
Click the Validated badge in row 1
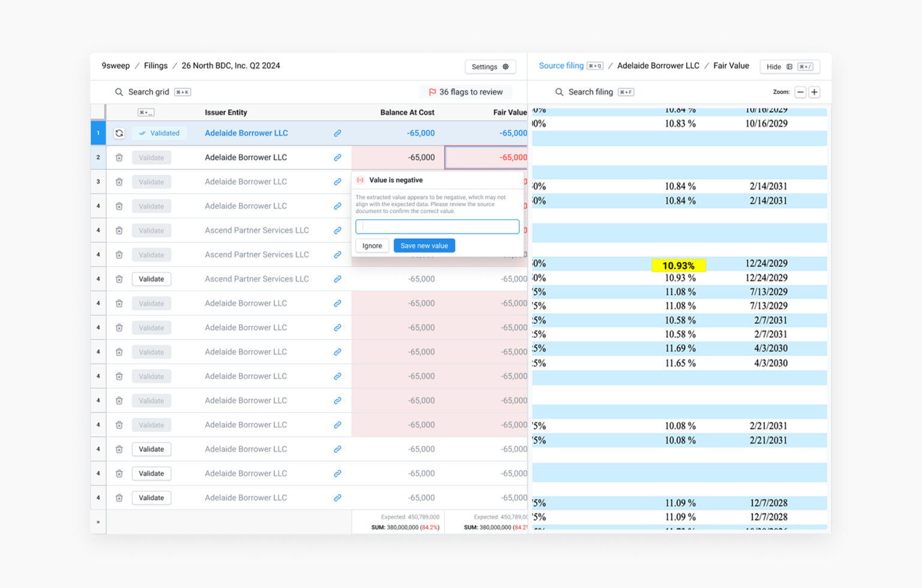(x=159, y=133)
